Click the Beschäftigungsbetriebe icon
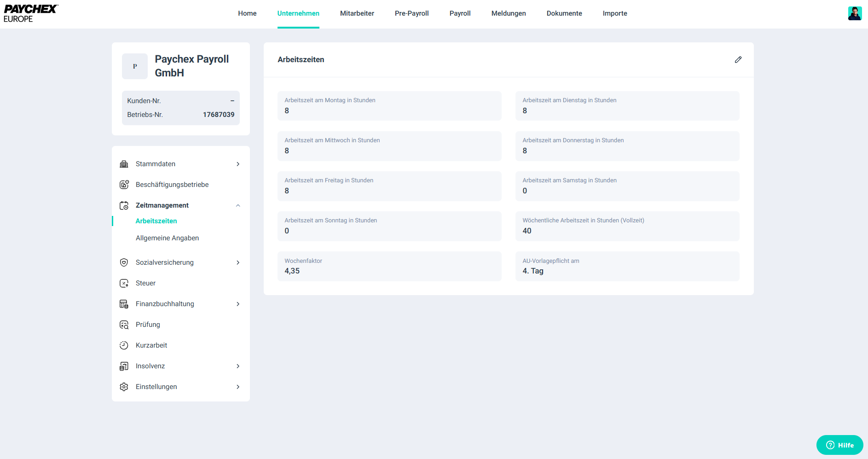 [124, 185]
